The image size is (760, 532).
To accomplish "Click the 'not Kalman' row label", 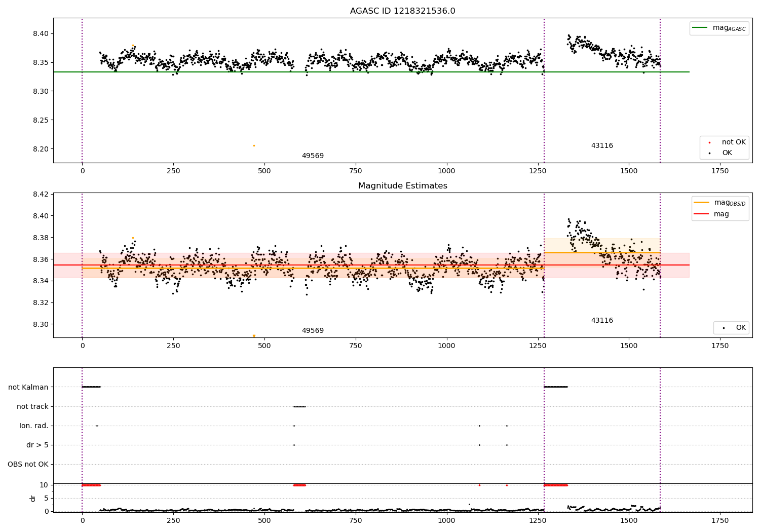I will [x=28, y=387].
